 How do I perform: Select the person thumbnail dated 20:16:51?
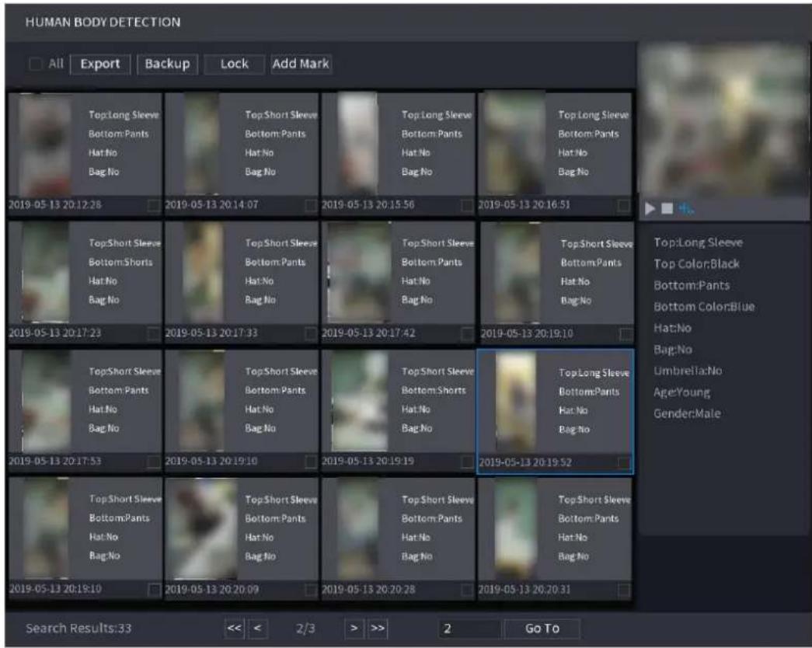coord(514,144)
